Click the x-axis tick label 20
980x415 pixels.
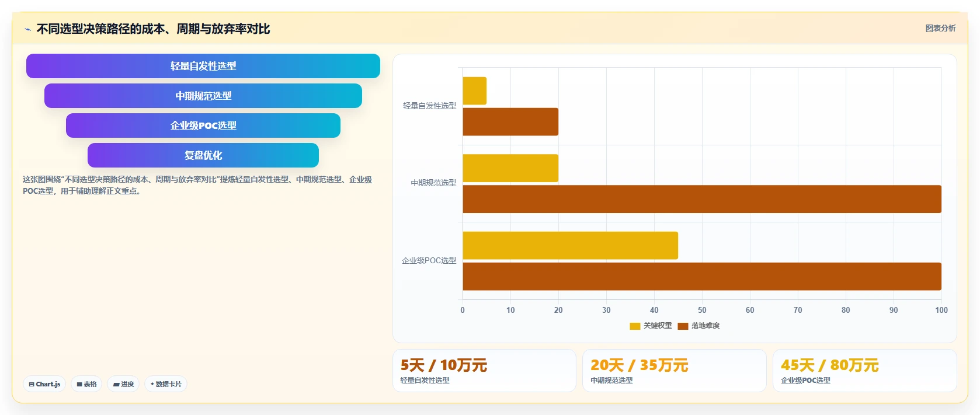click(558, 310)
